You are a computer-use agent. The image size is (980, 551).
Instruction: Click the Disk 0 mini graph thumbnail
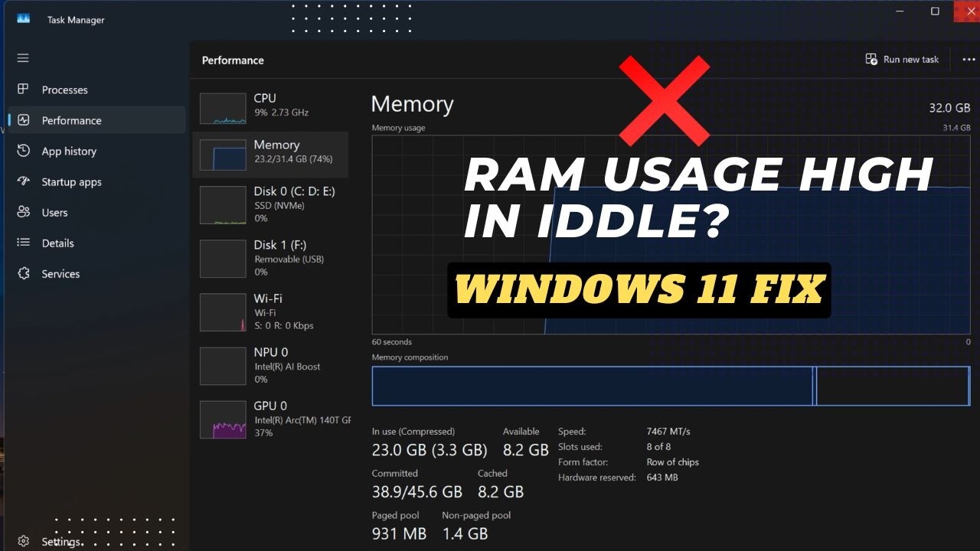pyautogui.click(x=223, y=204)
